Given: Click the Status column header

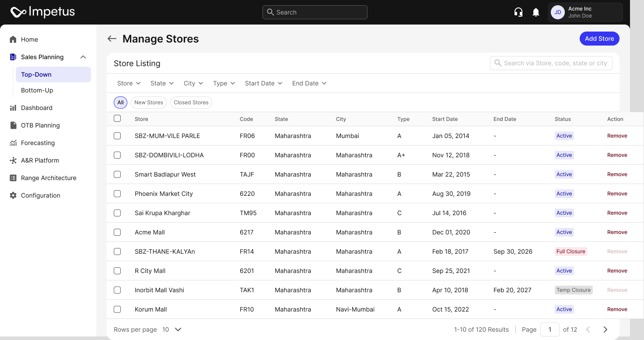Looking at the screenshot, I should [x=563, y=119].
